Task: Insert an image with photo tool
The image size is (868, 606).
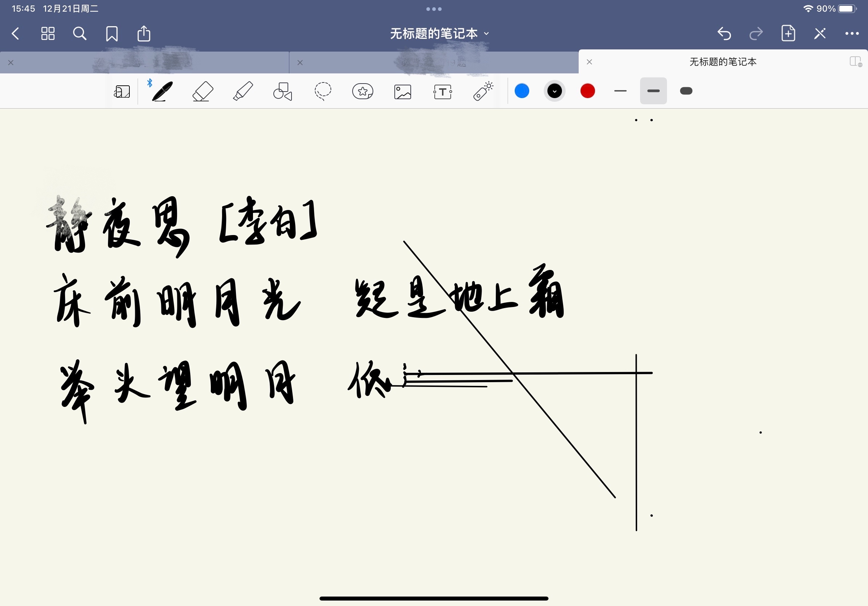Action: tap(403, 92)
